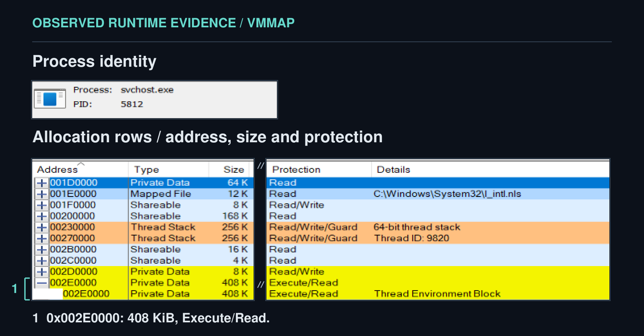644x336 pixels.
Task: Click the 64-bit thread stack detail
Action: click(x=417, y=227)
